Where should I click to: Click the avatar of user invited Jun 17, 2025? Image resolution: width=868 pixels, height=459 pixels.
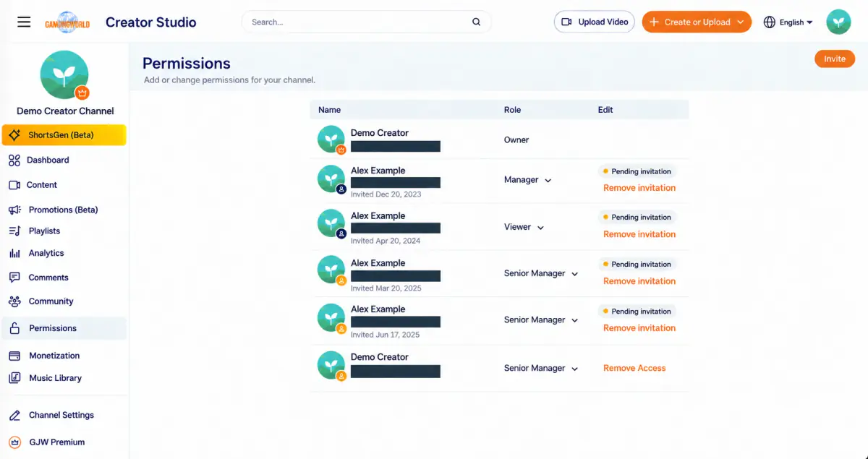[x=331, y=317]
